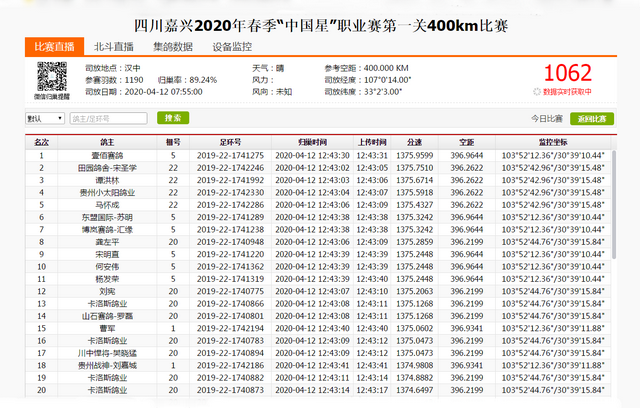Switch to the 比赛直播 tab

(x=53, y=46)
